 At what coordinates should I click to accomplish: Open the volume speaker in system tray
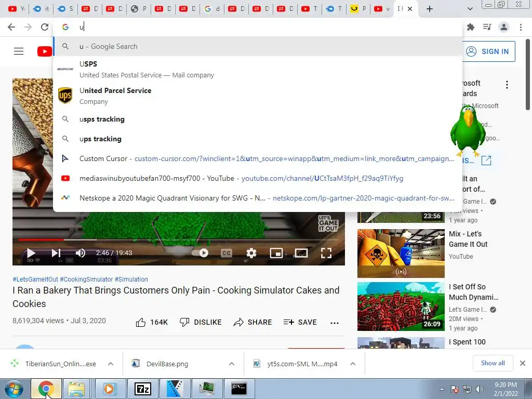[480, 389]
